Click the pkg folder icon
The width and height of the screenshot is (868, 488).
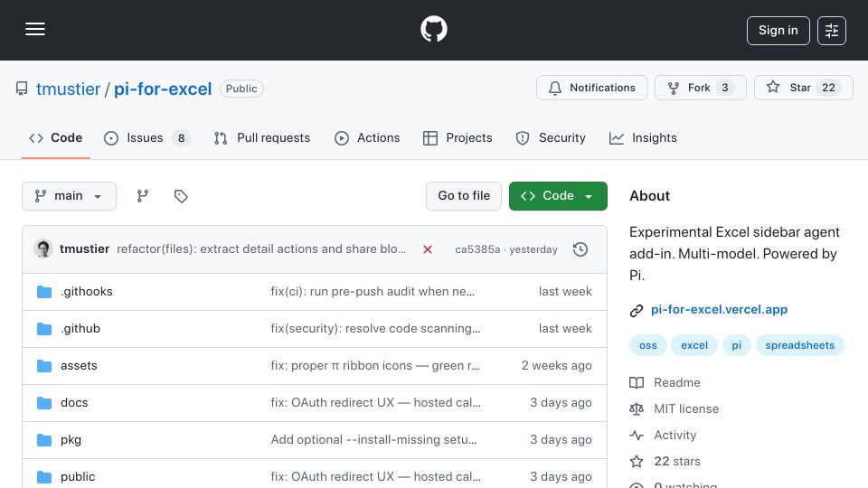pyautogui.click(x=44, y=440)
